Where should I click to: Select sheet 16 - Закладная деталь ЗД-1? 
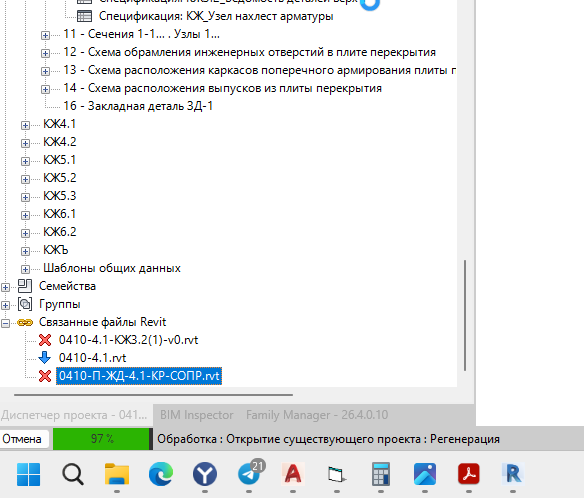pyautogui.click(x=138, y=106)
